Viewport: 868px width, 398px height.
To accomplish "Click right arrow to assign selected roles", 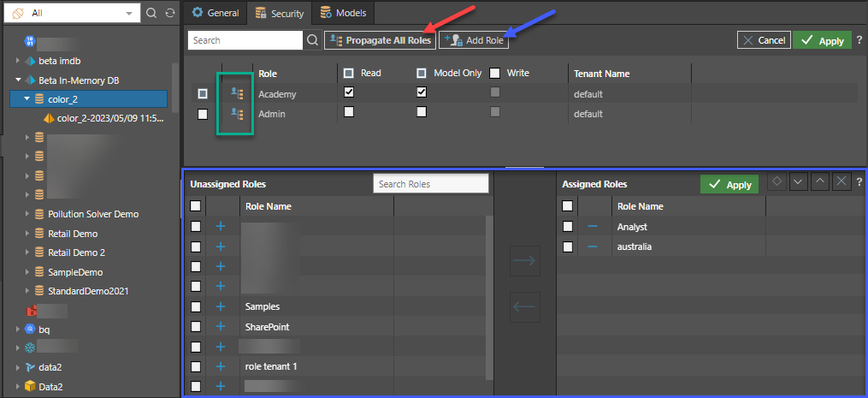I will 524,261.
